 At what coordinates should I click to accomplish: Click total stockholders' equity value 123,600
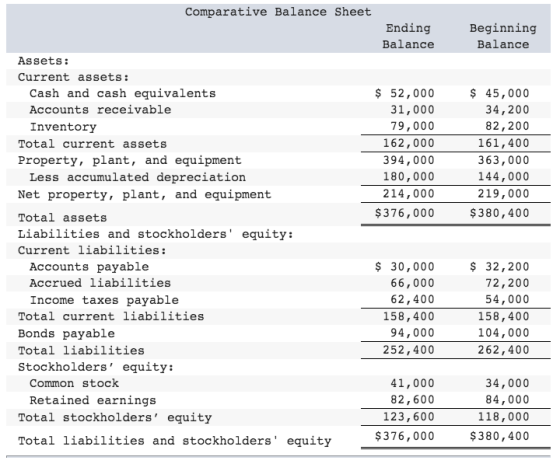pos(409,417)
